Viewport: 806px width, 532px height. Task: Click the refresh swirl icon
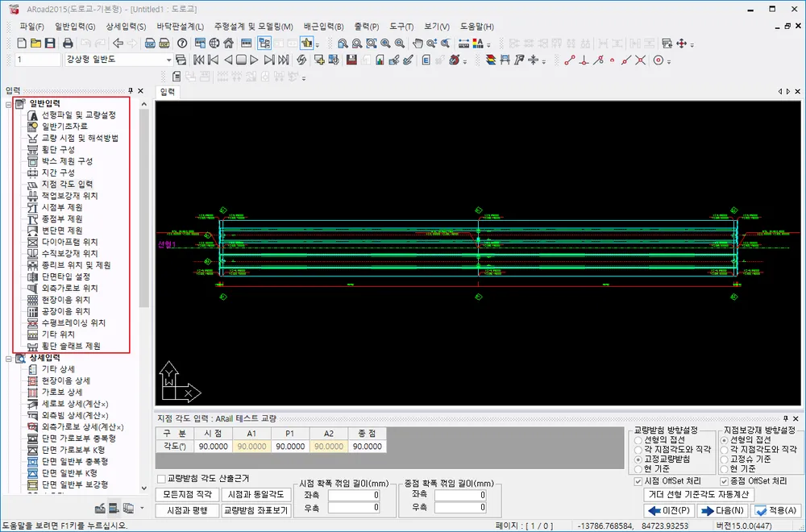click(x=301, y=60)
